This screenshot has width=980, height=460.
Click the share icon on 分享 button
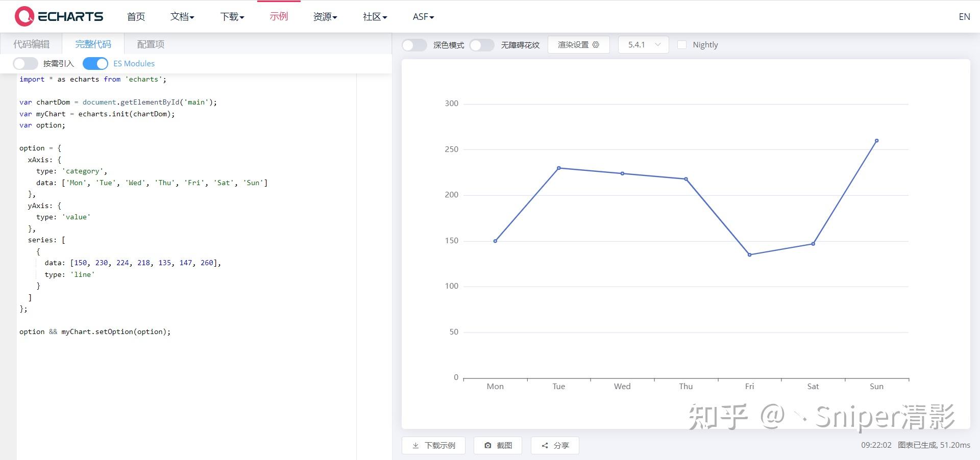[x=545, y=445]
